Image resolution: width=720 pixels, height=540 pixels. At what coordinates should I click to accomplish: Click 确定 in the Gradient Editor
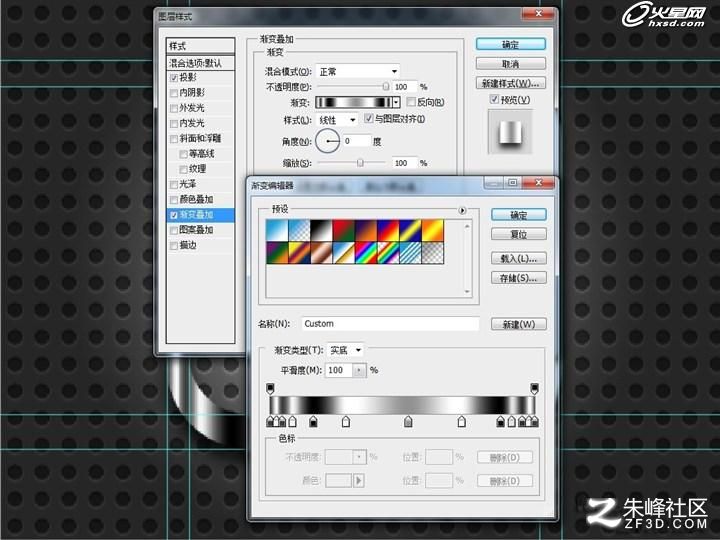click(519, 215)
